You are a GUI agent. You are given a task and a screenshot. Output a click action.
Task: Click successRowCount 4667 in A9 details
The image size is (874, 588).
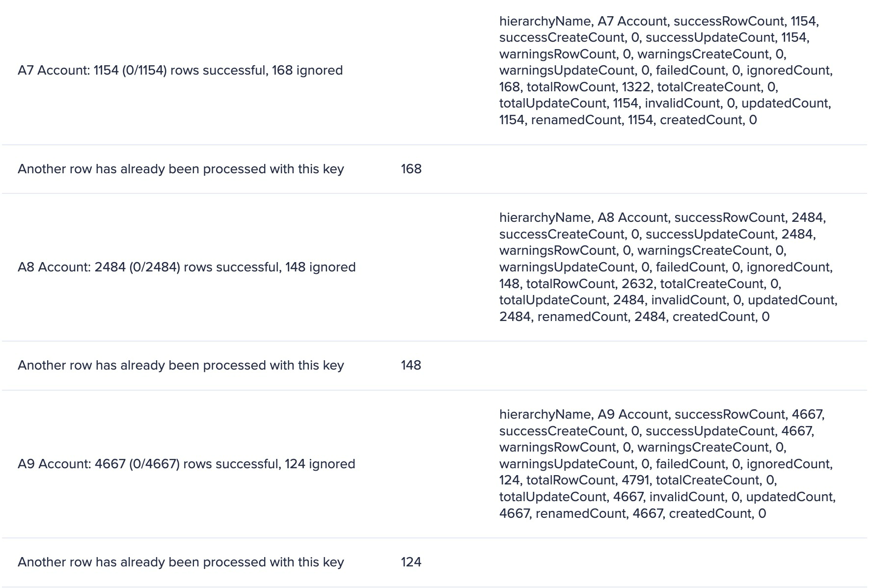click(749, 415)
